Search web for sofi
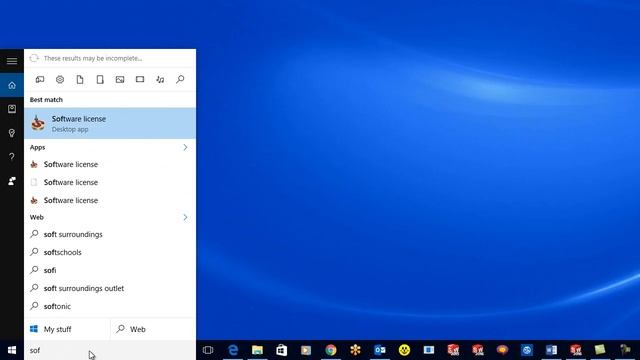Viewport: 640px width, 360px height. (110, 271)
